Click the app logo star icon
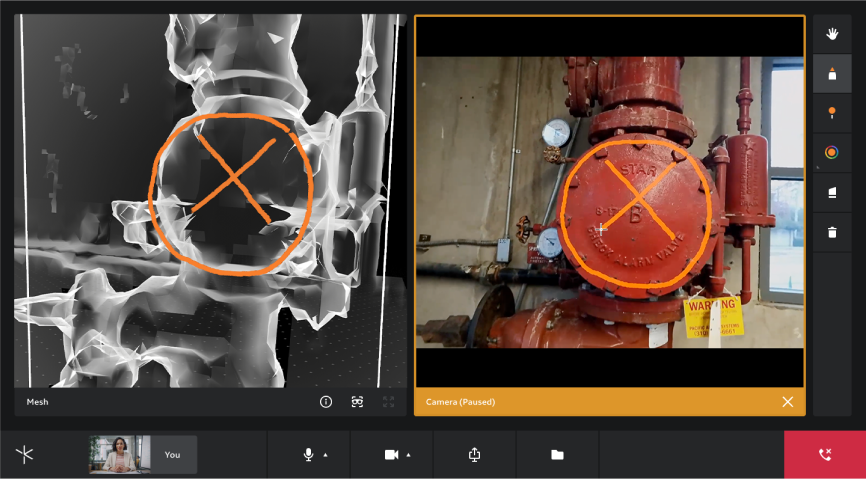867x479 pixels. [24, 455]
